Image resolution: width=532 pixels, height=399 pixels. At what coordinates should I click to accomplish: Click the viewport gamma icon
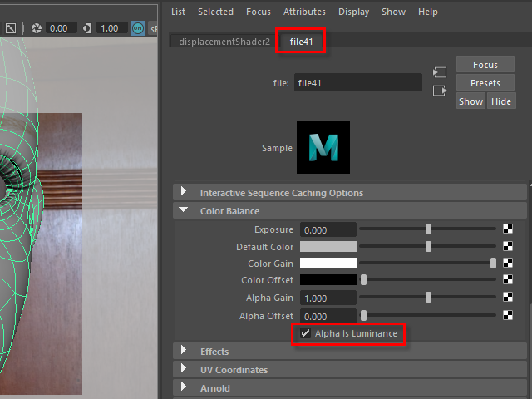pyautogui.click(x=87, y=28)
